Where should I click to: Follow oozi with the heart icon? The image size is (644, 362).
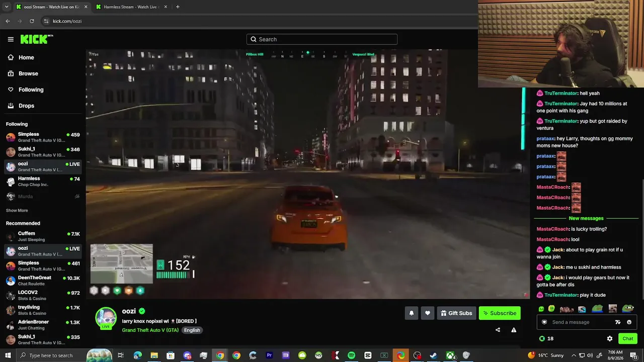pyautogui.click(x=428, y=313)
